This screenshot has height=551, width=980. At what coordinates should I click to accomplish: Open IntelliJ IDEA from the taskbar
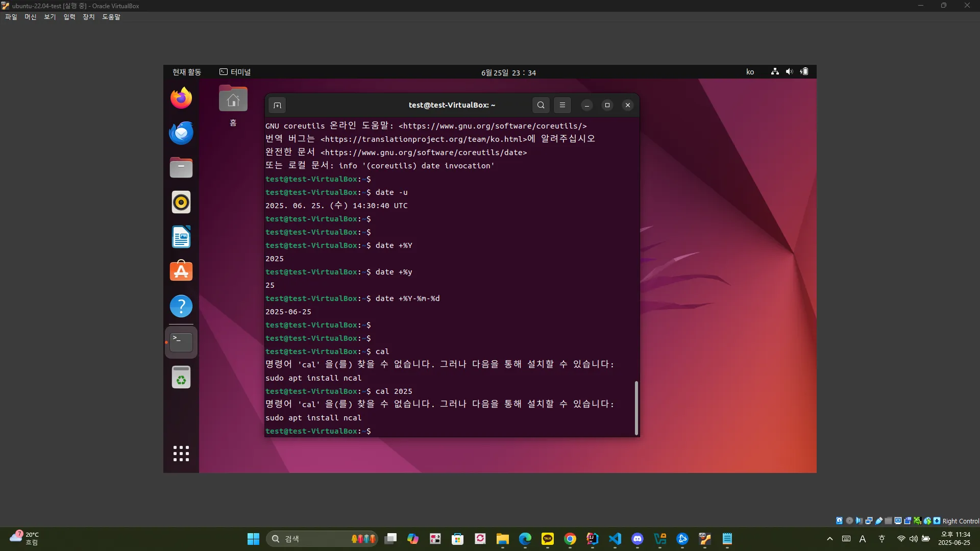(593, 539)
